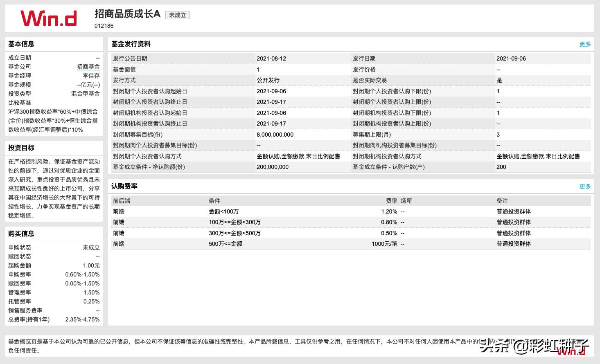
Task: Click the 募集期上限(月) value 3
Action: tap(499, 134)
